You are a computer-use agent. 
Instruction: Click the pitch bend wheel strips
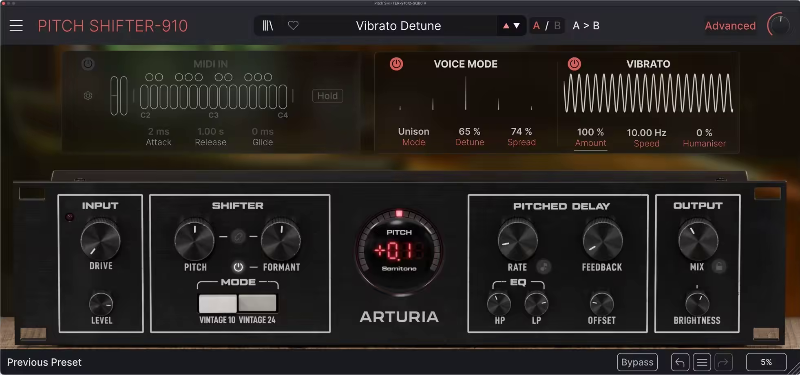[119, 95]
